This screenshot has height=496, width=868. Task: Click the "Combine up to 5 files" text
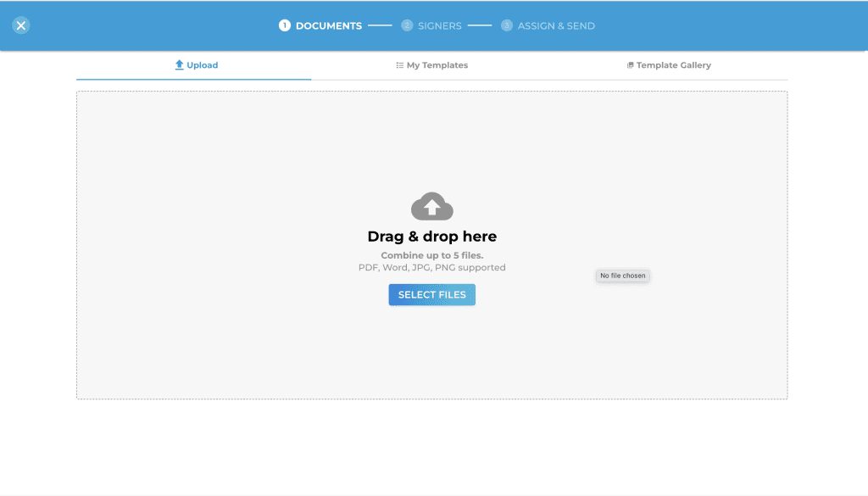431,254
